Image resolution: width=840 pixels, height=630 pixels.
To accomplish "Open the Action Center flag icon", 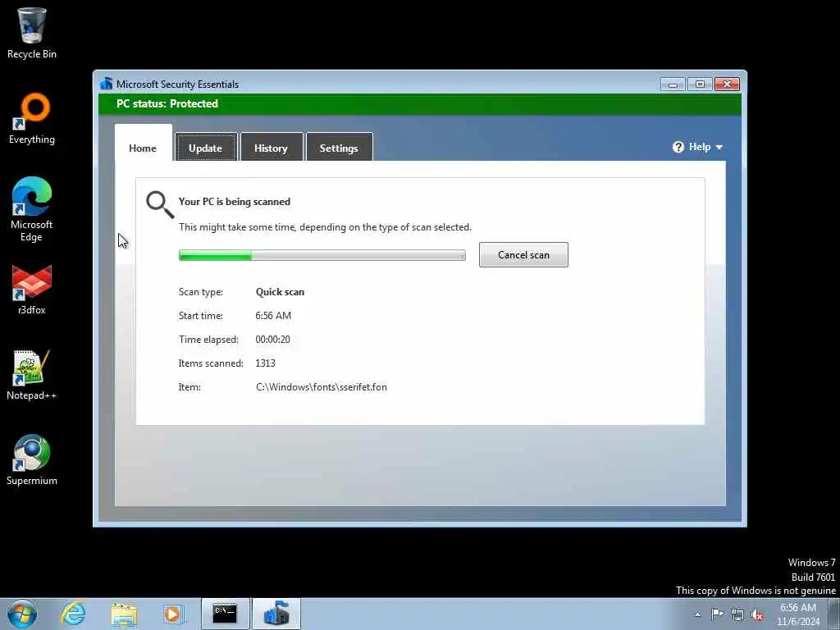I will [x=717, y=614].
